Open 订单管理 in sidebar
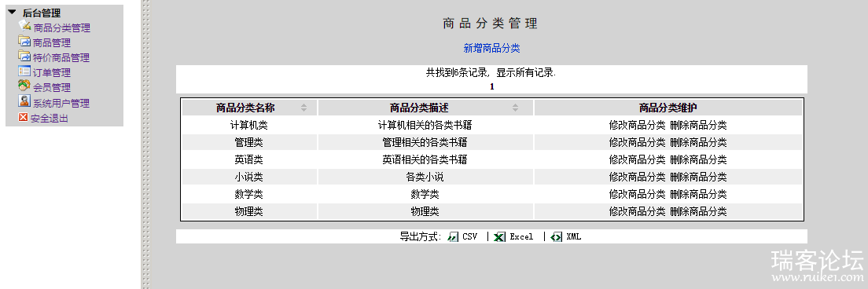Image resolution: width=868 pixels, height=289 pixels. tap(52, 72)
